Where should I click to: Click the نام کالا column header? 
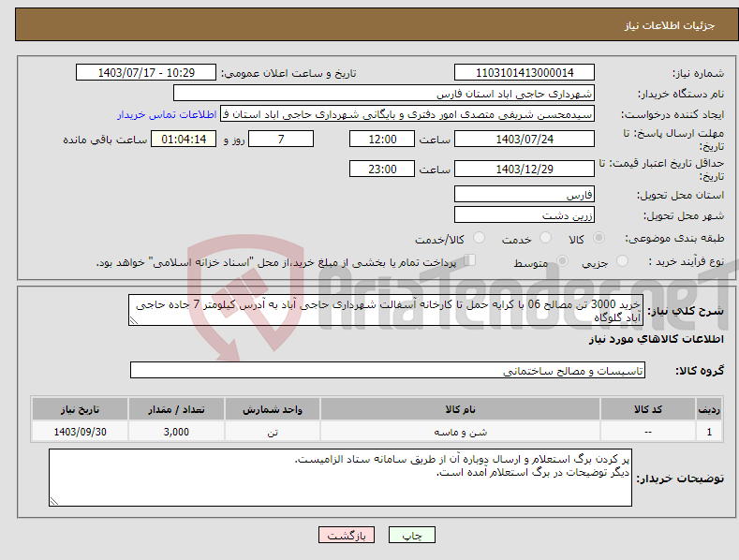click(460, 409)
